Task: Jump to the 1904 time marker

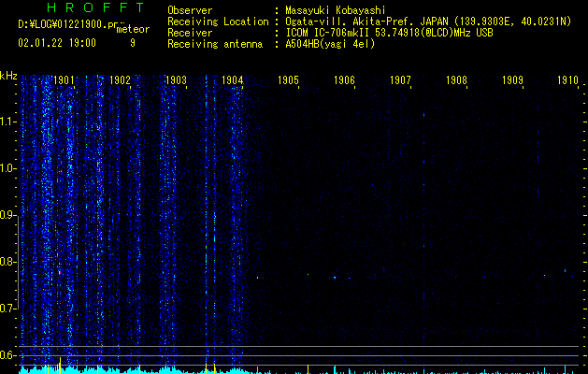Action: [x=232, y=79]
